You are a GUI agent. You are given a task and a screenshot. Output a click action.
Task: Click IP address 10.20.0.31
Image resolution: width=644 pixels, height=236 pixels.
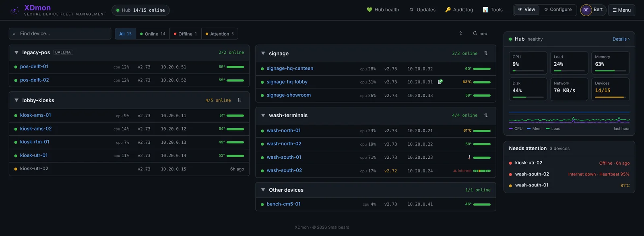[x=420, y=82]
